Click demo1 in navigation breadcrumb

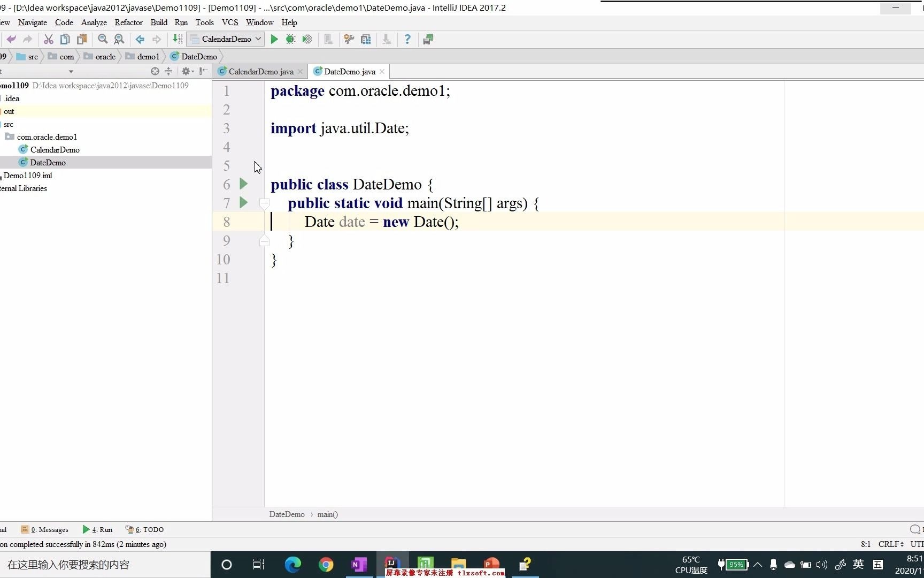(x=143, y=57)
